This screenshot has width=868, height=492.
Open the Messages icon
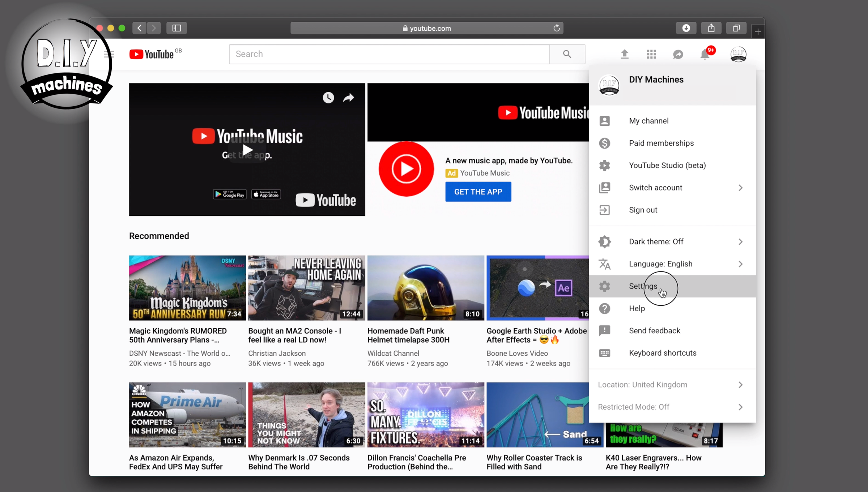(x=678, y=54)
